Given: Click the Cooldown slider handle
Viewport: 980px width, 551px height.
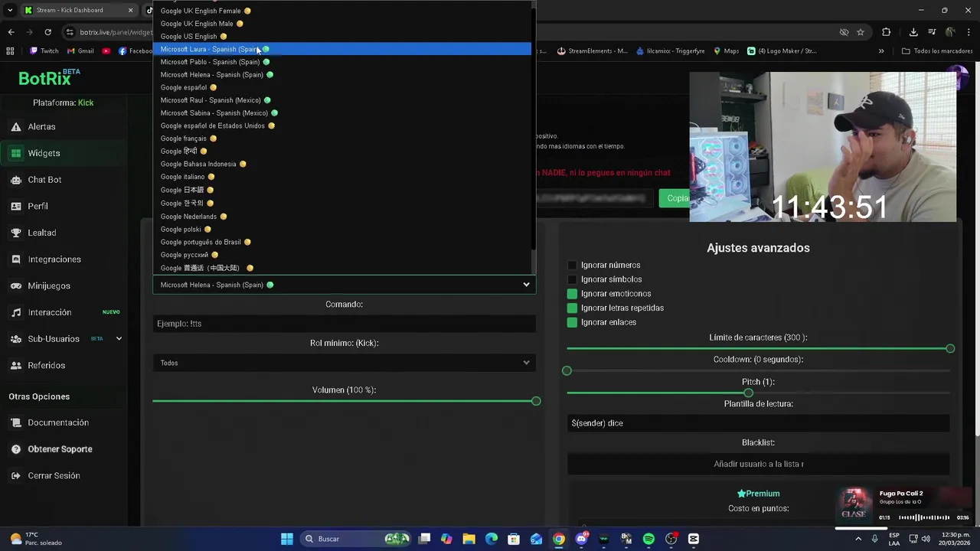Looking at the screenshot, I should point(567,370).
